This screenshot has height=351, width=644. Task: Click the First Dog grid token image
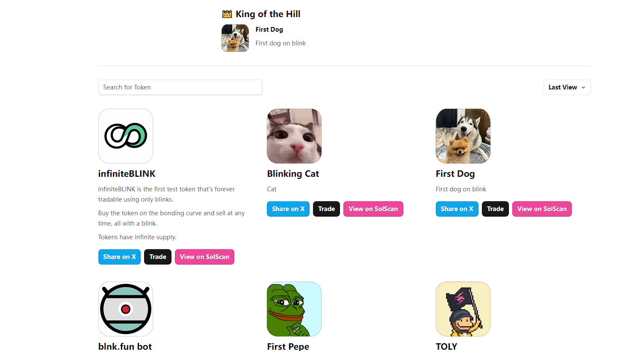463,136
